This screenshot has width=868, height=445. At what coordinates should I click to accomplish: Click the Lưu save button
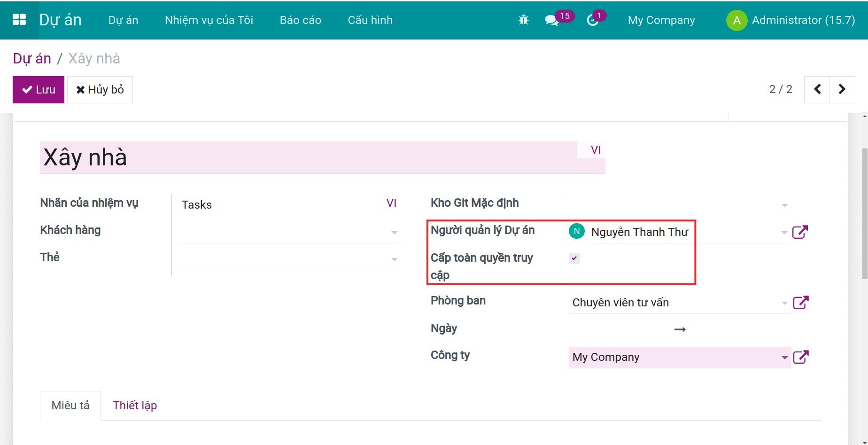point(39,90)
